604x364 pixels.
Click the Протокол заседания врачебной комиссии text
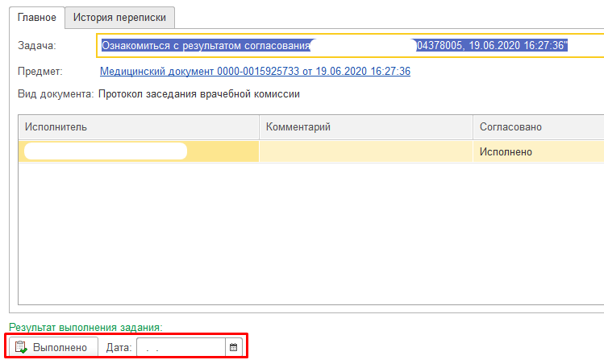click(x=198, y=94)
